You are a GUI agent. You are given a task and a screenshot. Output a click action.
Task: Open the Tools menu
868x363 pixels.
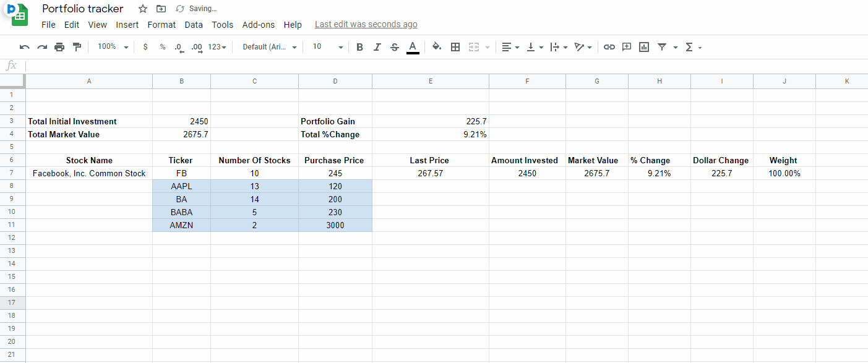pos(223,25)
